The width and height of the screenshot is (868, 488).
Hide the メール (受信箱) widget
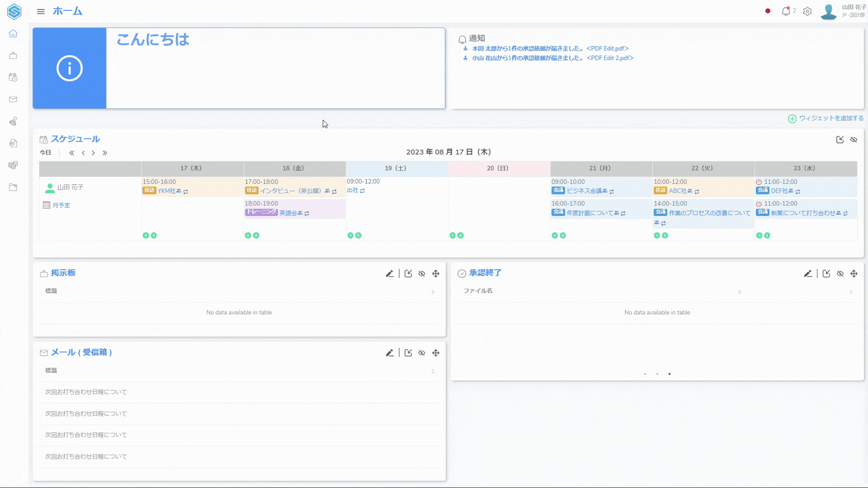click(422, 353)
